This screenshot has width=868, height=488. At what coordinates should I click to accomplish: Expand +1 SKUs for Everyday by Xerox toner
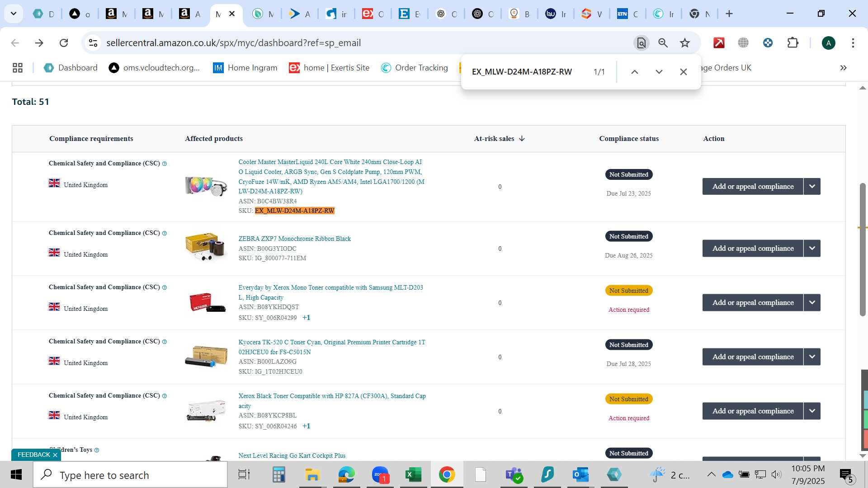pos(306,318)
